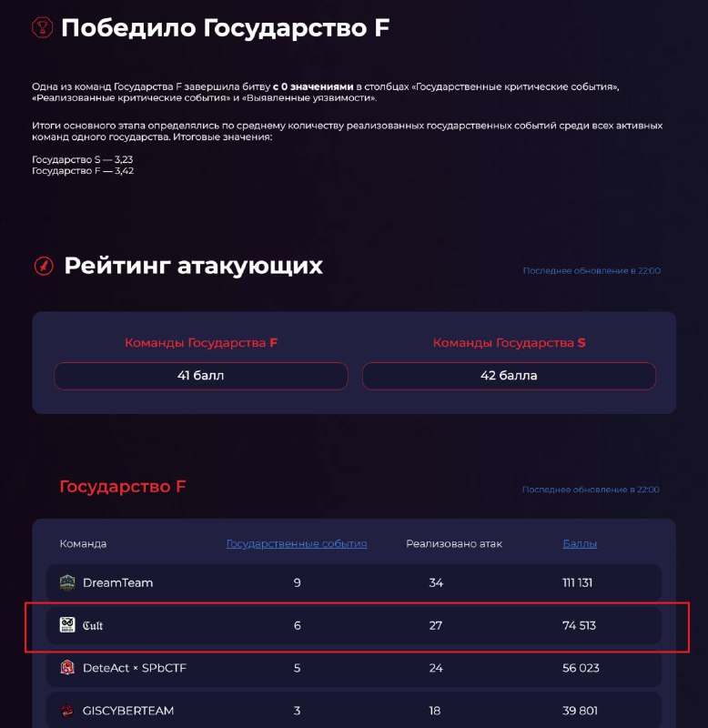Click the trophy icon beside "Победило Государство F"

click(x=41, y=28)
